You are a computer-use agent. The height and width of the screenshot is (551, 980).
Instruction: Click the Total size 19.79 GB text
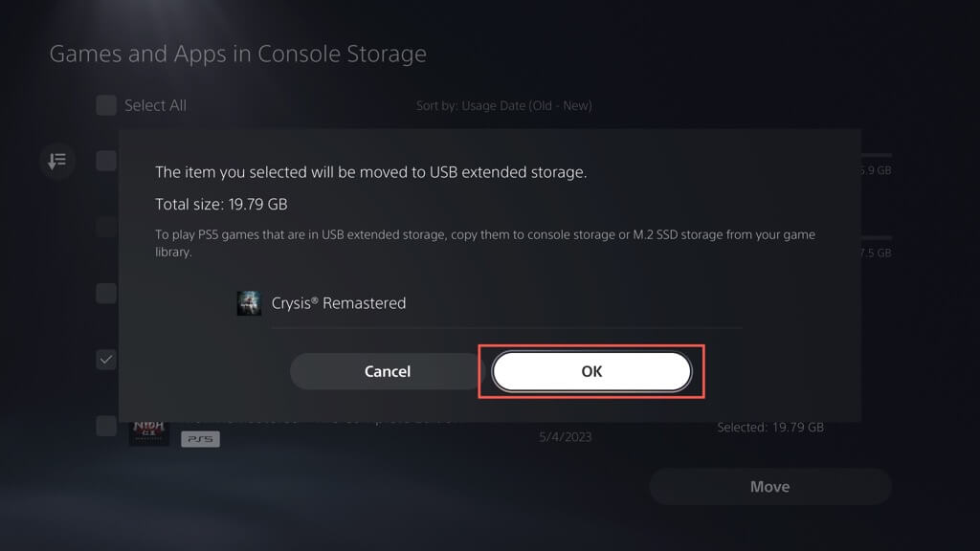point(221,205)
